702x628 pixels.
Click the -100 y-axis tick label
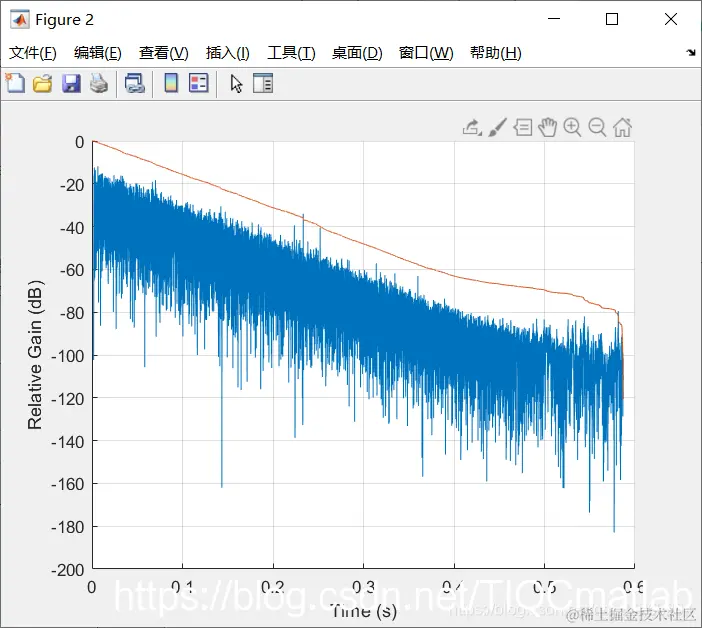(x=68, y=356)
